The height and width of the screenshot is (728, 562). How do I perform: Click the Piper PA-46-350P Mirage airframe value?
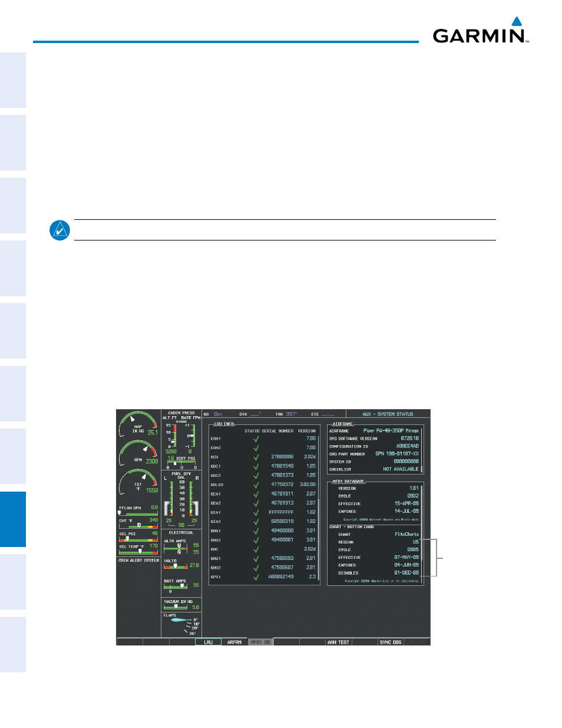391,431
